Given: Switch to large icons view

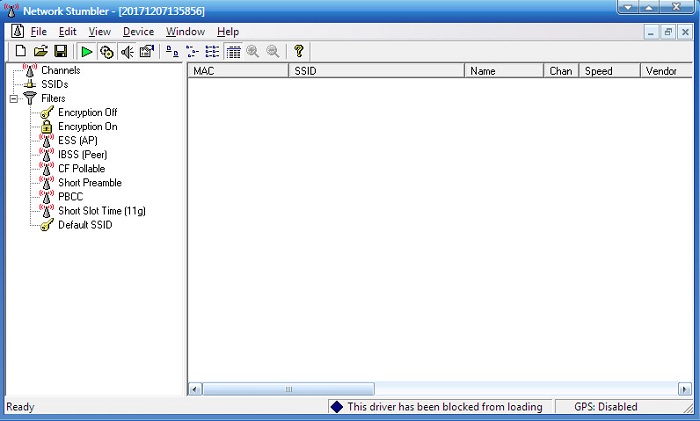Looking at the screenshot, I should click(x=172, y=52).
